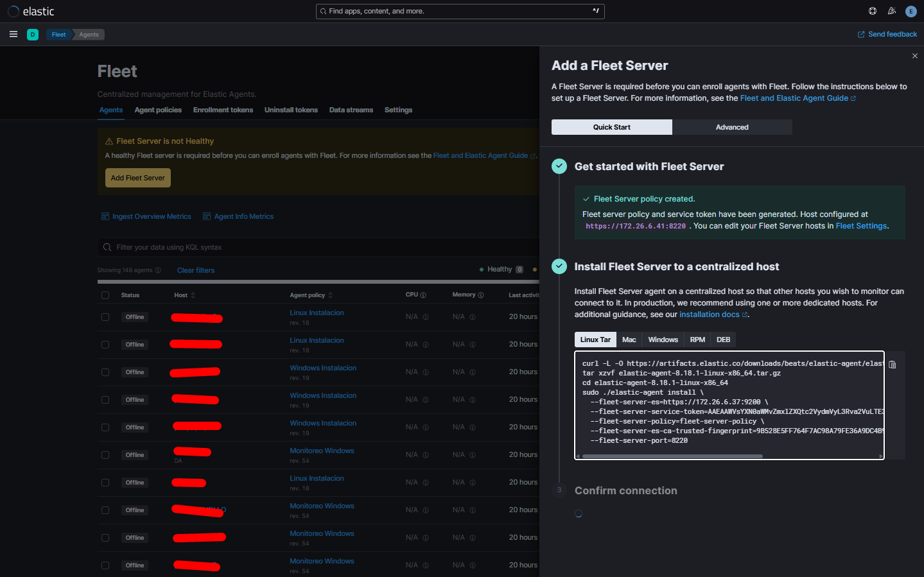The image size is (924, 577).
Task: Click the Status column header
Action: 130,295
